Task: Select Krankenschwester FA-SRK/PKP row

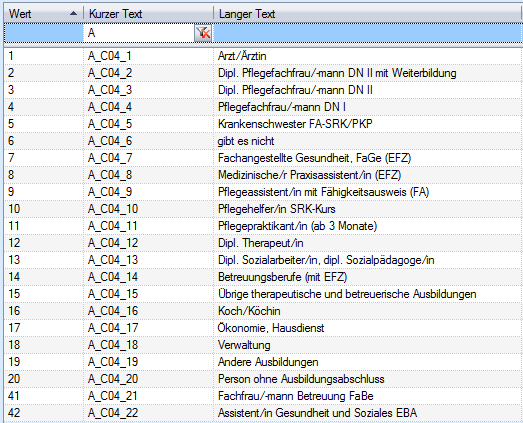Action: [264, 124]
